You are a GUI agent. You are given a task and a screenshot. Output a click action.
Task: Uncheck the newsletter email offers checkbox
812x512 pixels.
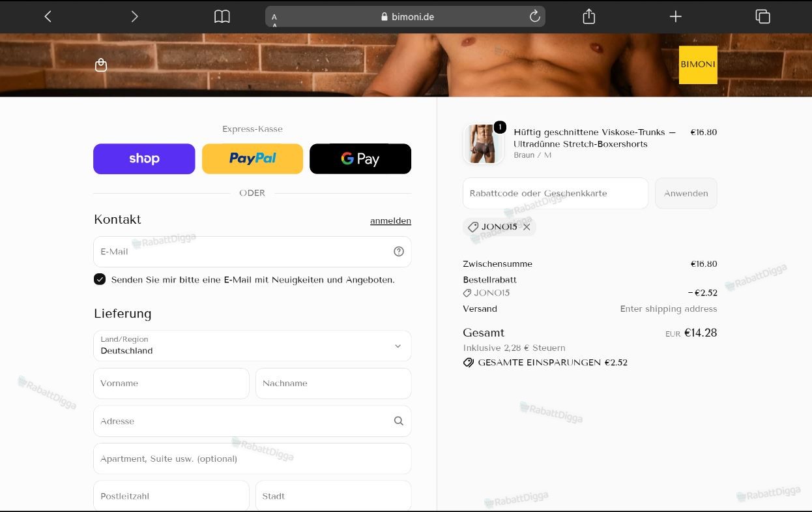coord(100,280)
